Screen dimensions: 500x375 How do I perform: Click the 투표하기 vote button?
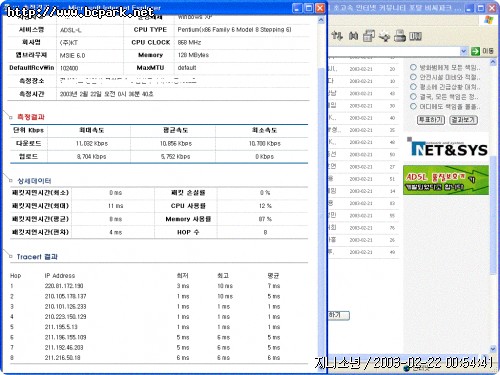point(431,119)
